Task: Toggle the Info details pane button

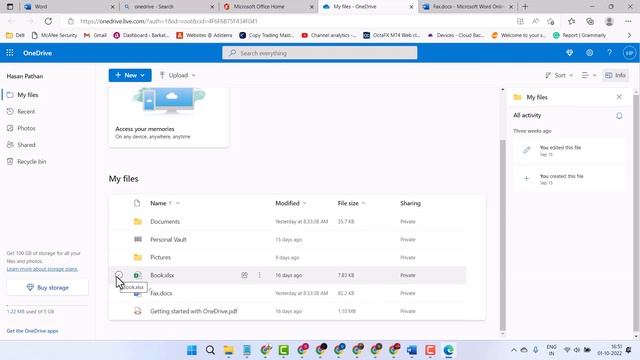Action: tap(616, 75)
